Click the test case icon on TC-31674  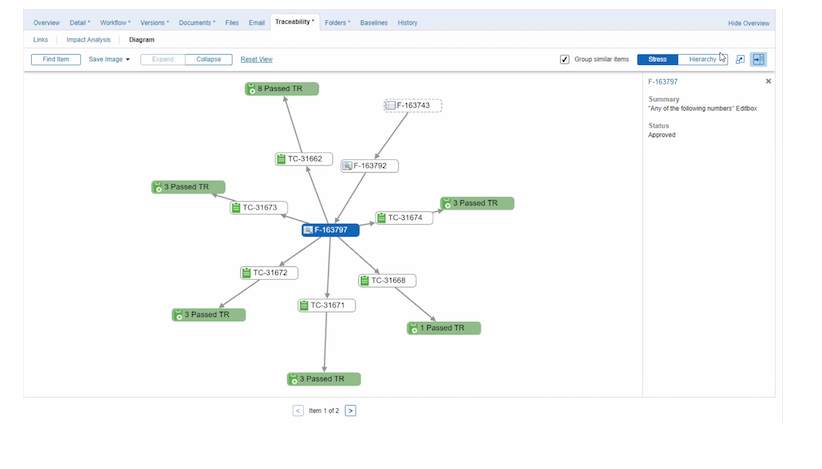(381, 217)
